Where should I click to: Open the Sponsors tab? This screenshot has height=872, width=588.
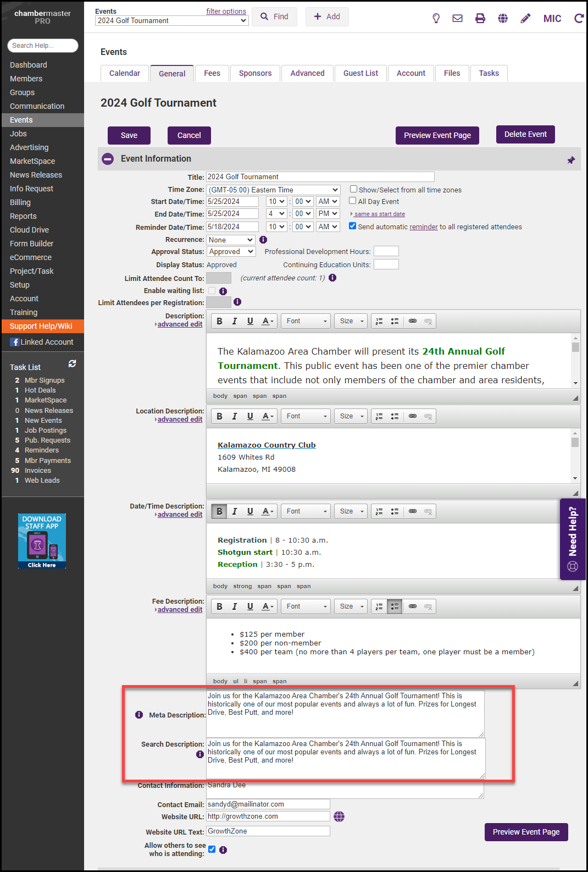(x=255, y=73)
